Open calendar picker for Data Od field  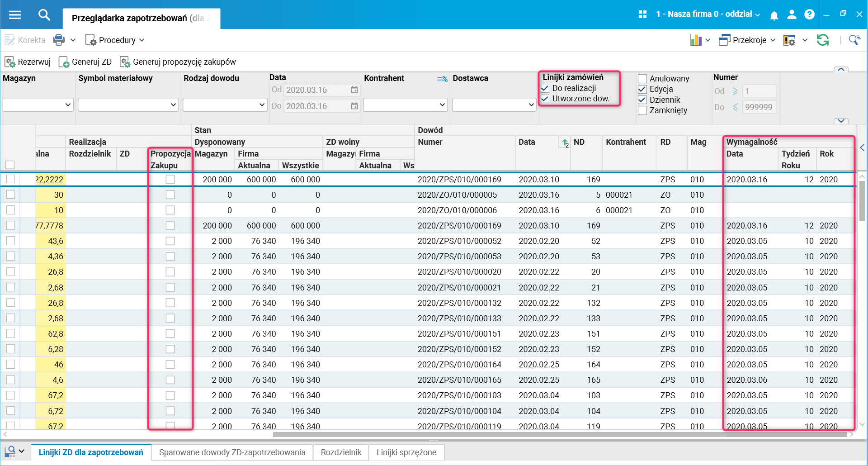354,90
